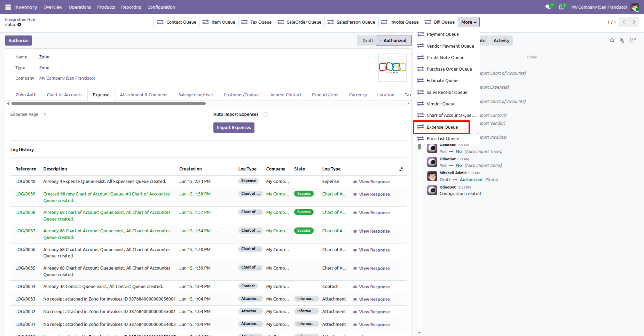Select Estimate Queue menu item

point(447,80)
